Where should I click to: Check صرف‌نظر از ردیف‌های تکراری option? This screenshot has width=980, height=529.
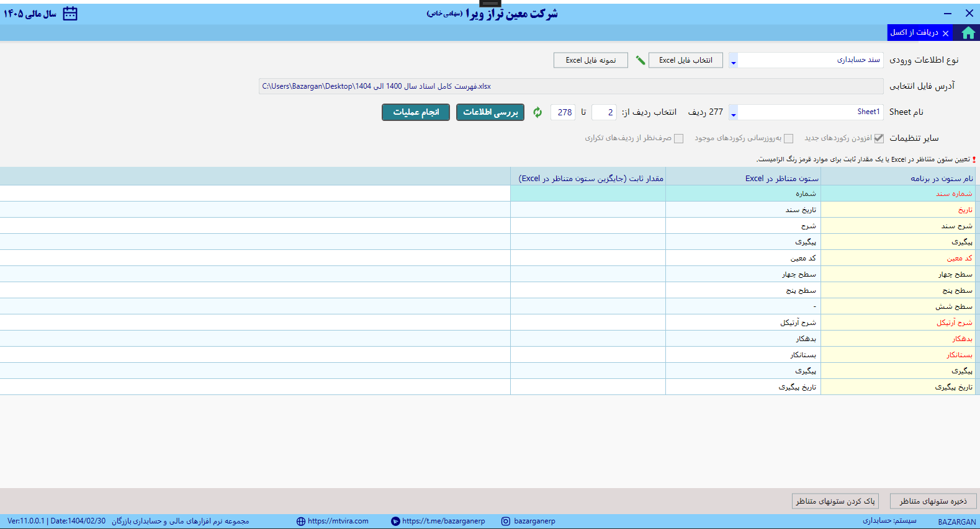coord(679,138)
